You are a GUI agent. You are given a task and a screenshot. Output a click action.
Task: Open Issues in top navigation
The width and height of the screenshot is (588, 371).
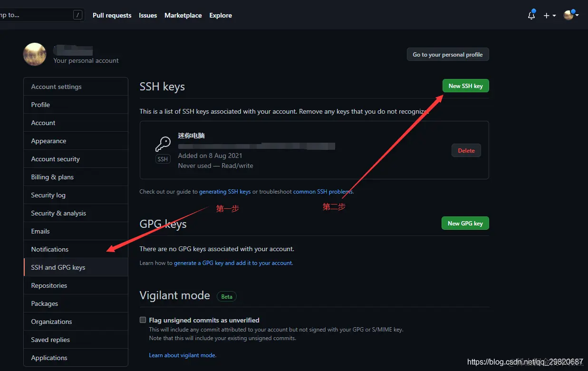click(x=148, y=15)
